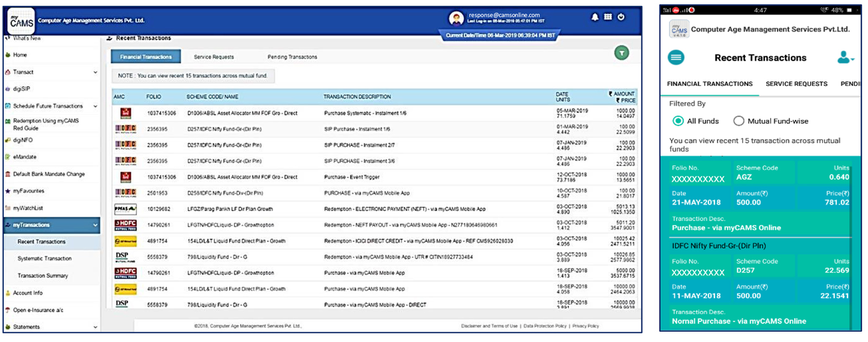Image resolution: width=868 pixels, height=342 pixels.
Task: Tap the mobile user profile icon
Action: pyautogui.click(x=845, y=58)
